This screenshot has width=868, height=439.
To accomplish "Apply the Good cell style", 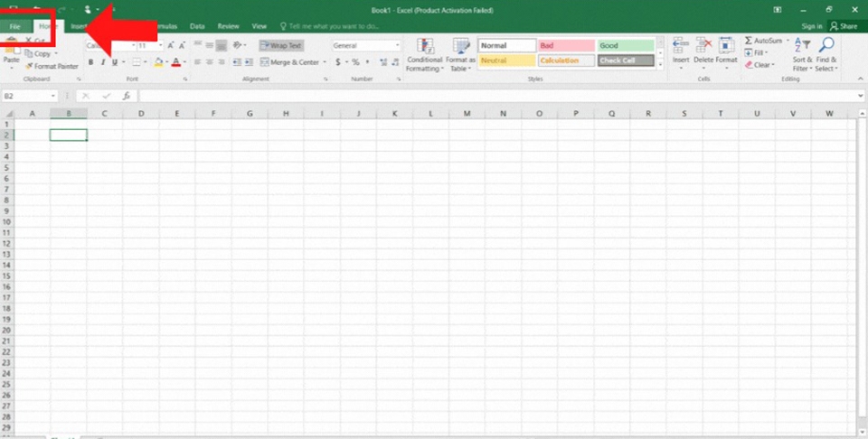I will (x=626, y=45).
